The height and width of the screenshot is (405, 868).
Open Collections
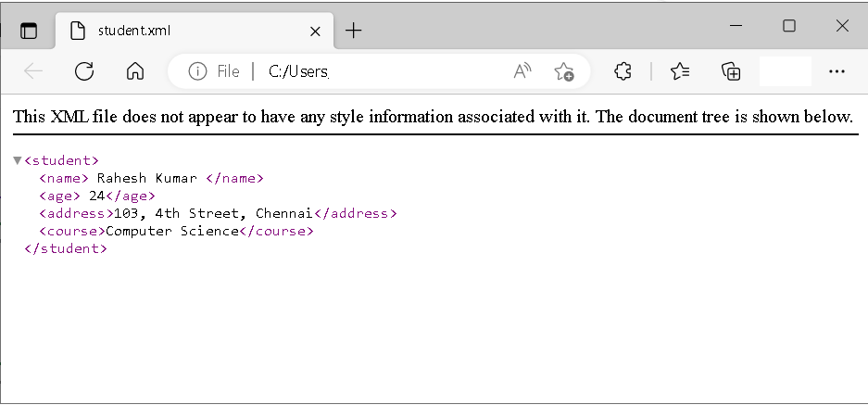tap(731, 71)
